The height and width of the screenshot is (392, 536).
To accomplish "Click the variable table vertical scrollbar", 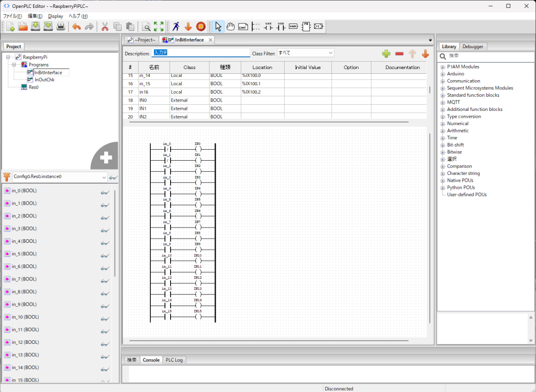I will coord(430,90).
